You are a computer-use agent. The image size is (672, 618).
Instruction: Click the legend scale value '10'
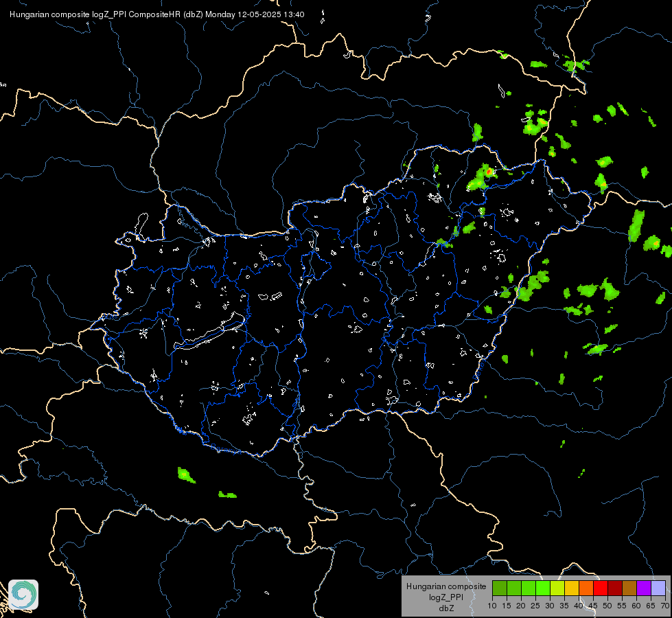click(492, 606)
